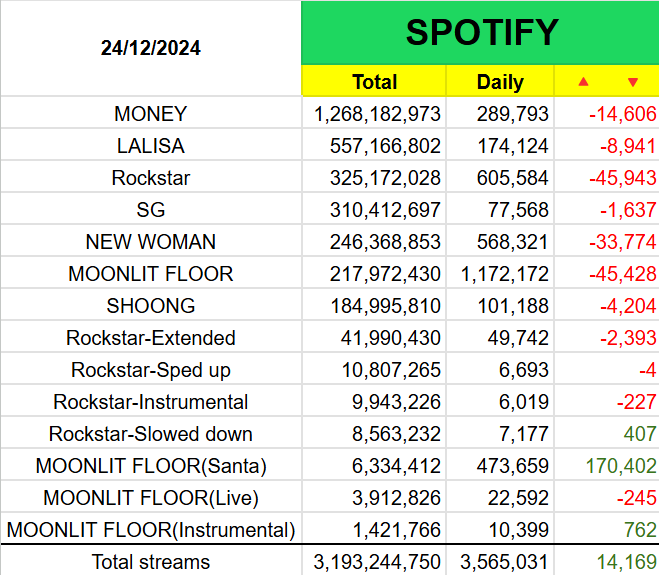This screenshot has height=575, width=659.
Task: Select the MOONLIT FLOOR(Santa) name cell
Action: click(x=151, y=465)
